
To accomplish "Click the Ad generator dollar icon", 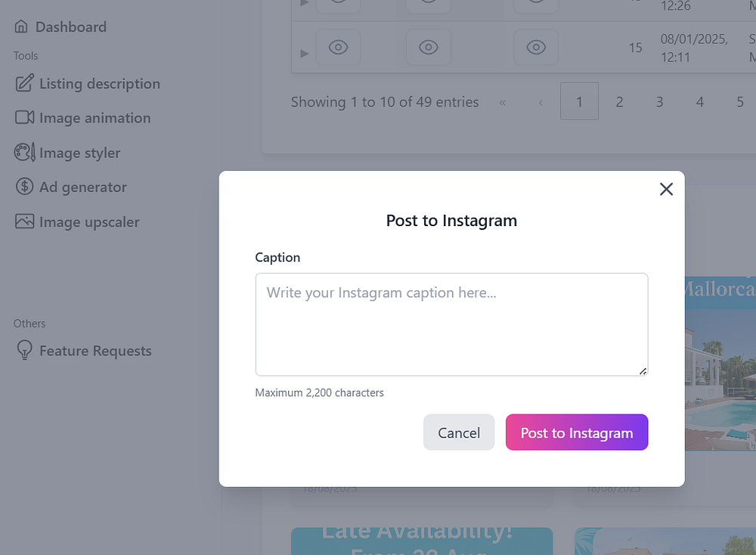I will [24, 187].
